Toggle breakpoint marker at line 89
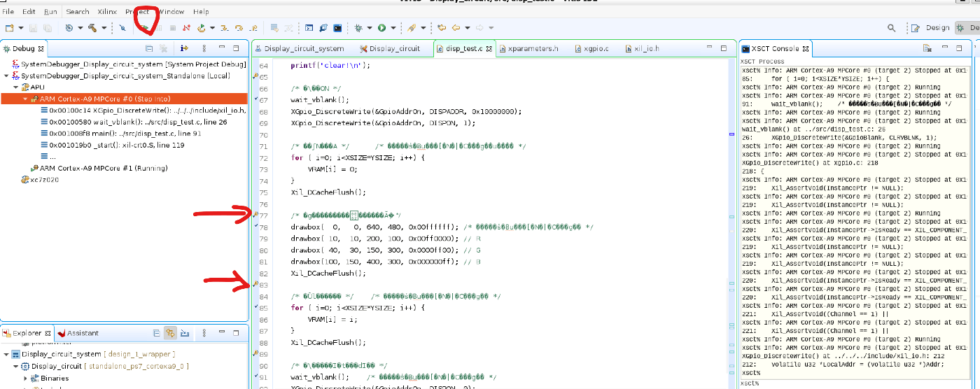This screenshot has width=980, height=389. pyautogui.click(x=255, y=354)
